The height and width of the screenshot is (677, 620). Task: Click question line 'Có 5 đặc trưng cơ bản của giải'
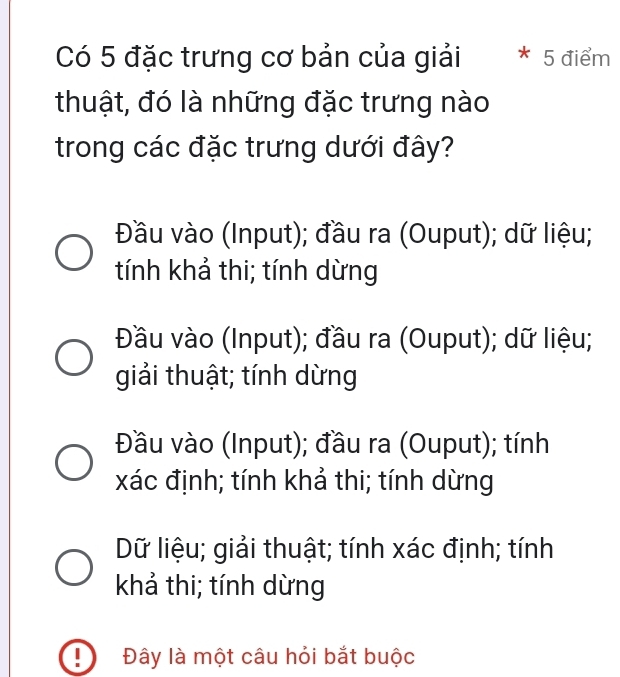257,56
